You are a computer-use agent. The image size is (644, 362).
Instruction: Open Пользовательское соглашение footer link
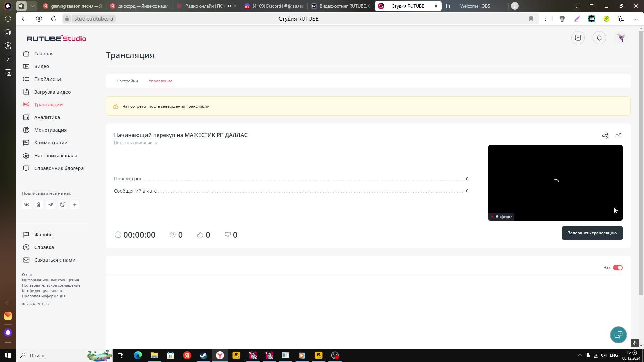coord(51,285)
